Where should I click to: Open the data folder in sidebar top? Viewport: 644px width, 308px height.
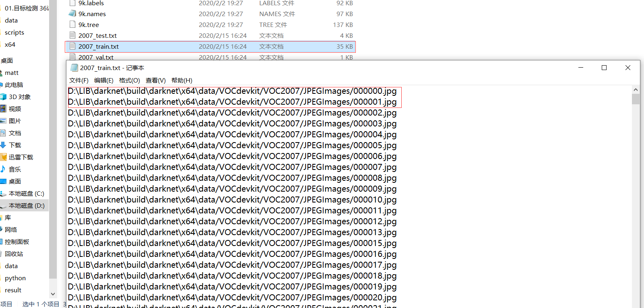(11, 20)
